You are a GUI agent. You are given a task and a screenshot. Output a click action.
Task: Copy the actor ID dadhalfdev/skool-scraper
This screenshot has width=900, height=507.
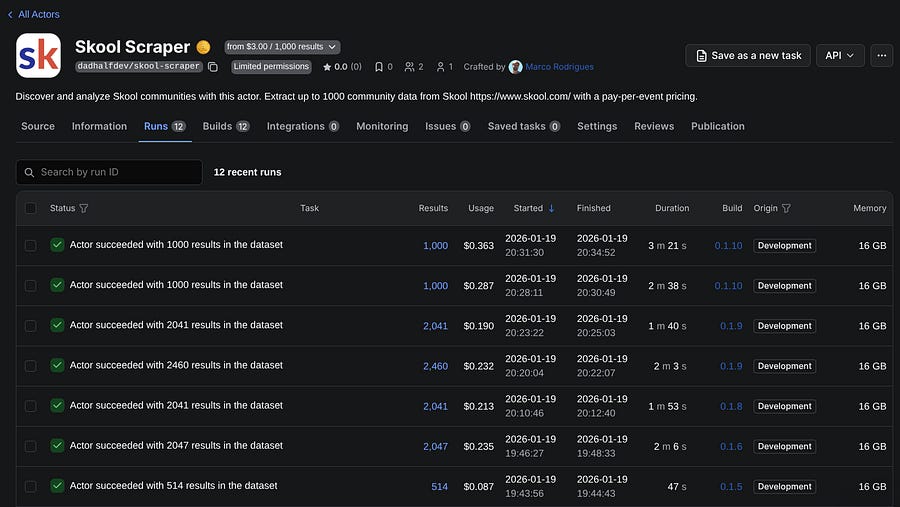[x=213, y=67]
